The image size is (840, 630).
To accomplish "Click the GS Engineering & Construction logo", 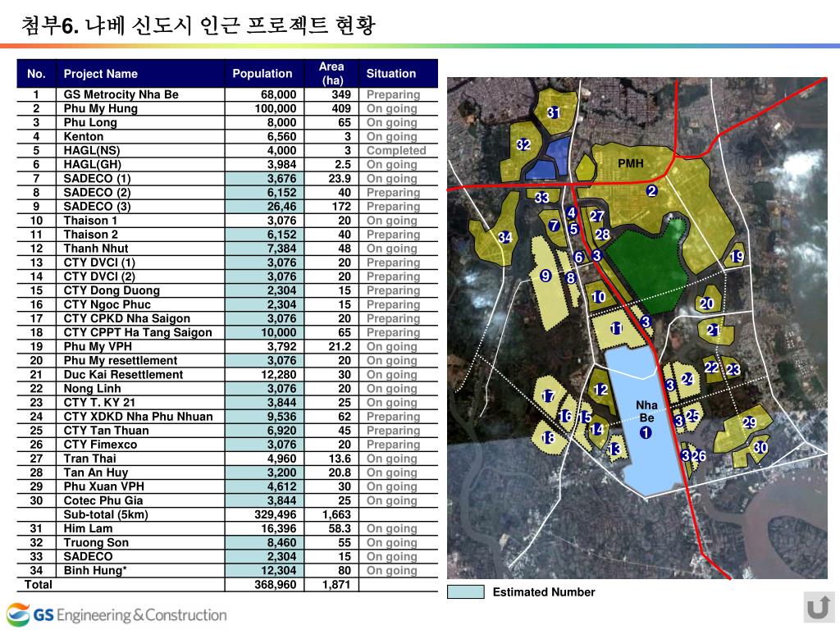I will (x=116, y=614).
